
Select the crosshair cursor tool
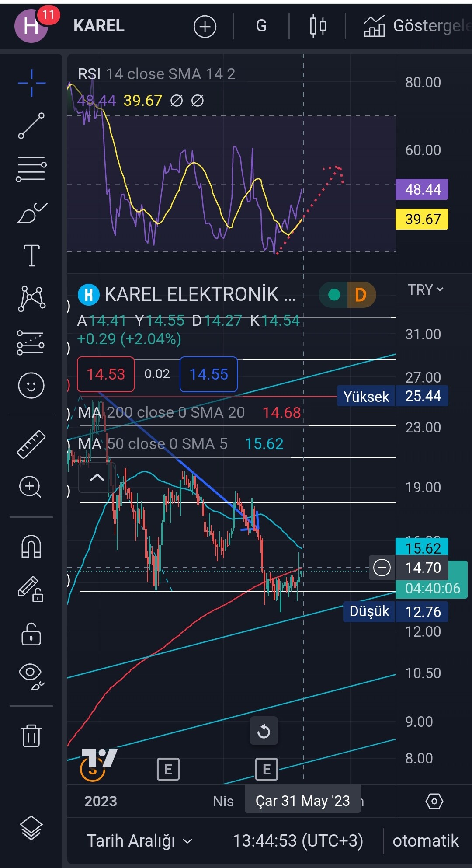(x=31, y=83)
